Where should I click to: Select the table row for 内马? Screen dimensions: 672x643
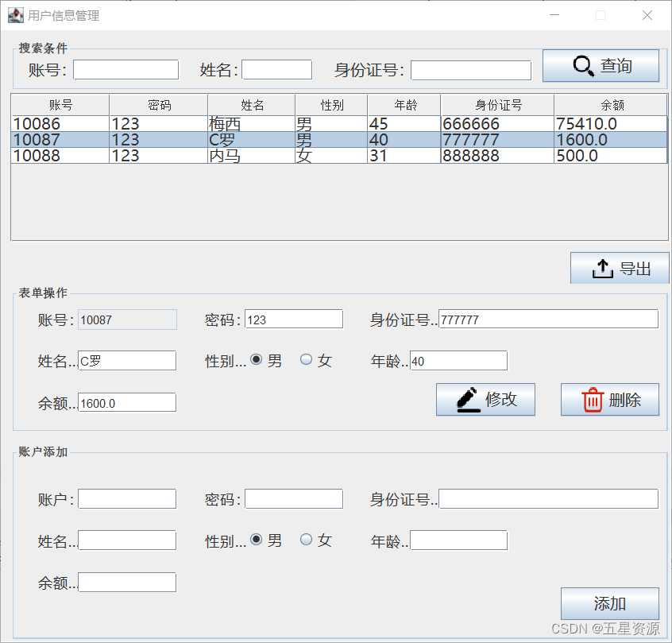coord(238,156)
